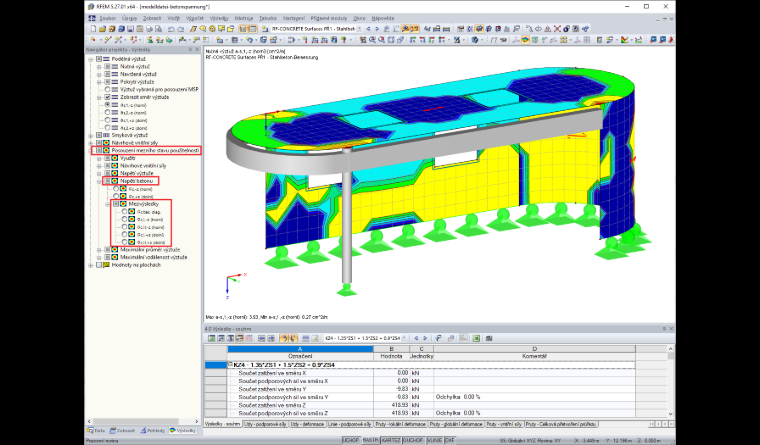This screenshot has height=445, width=760.
Task: Toggle the Table display toolbar button
Action: pyautogui.click(x=252, y=29)
